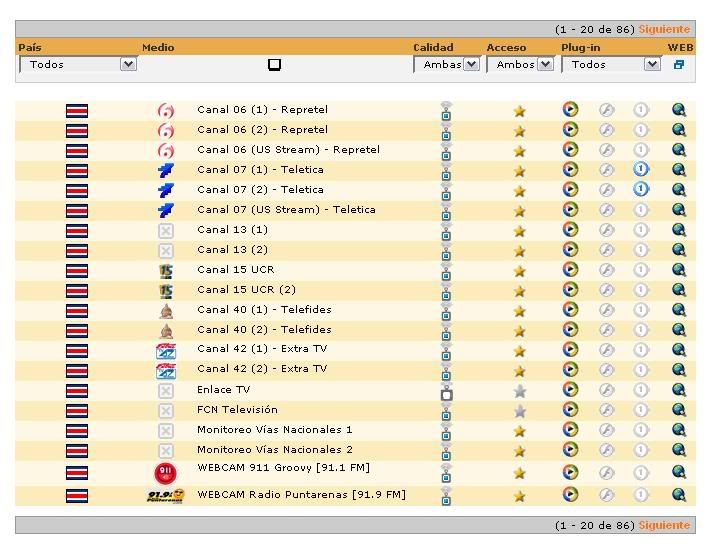
Task: Click quality signal icon for Canal 40 (1) - Telefides
Action: click(x=446, y=311)
